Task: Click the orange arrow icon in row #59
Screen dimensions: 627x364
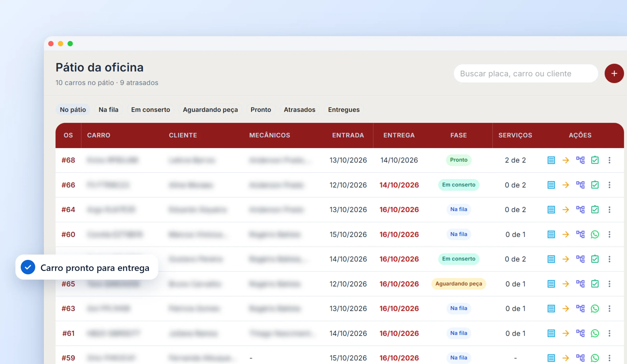Action: (x=566, y=358)
